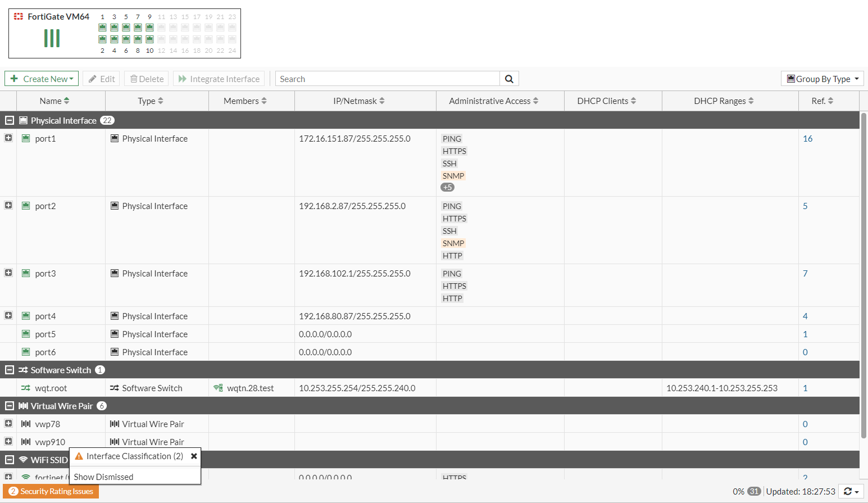This screenshot has height=503, width=868.
Task: Click the Delete button
Action: pos(147,79)
